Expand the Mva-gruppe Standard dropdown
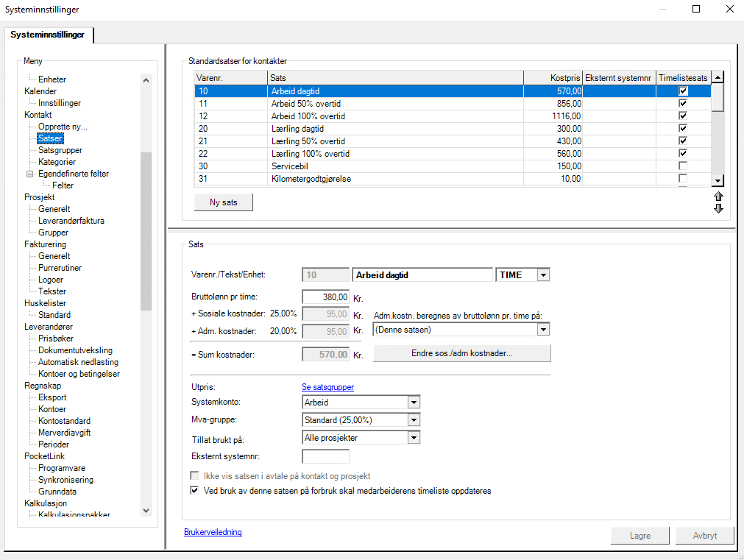The image size is (744, 560). point(414,420)
